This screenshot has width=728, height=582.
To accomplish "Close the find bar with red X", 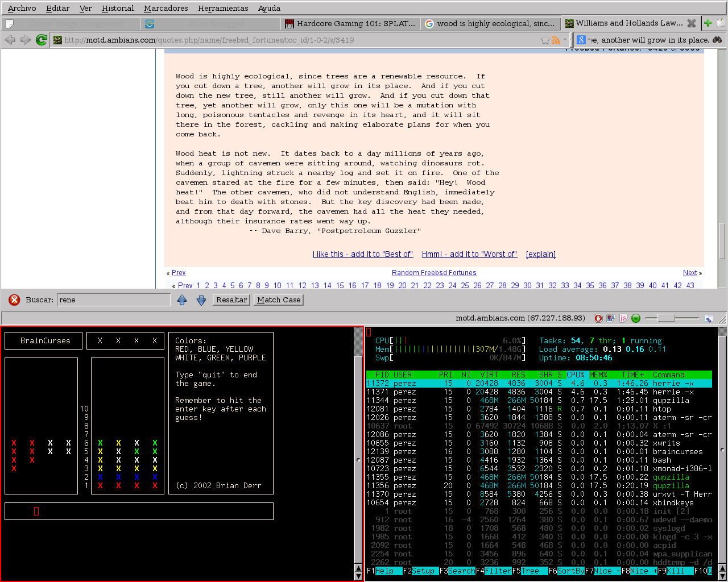I will (14, 300).
